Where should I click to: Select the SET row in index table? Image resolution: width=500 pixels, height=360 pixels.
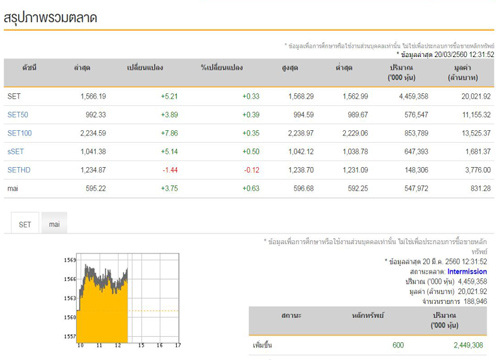pyautogui.click(x=249, y=96)
